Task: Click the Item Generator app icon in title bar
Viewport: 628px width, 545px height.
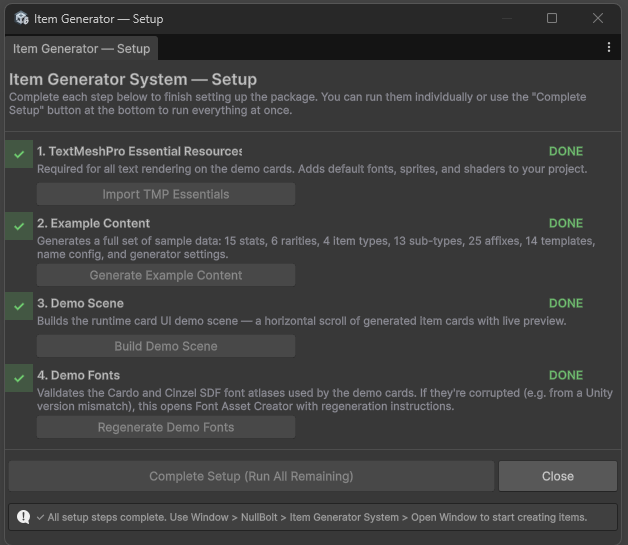Action: (x=22, y=18)
